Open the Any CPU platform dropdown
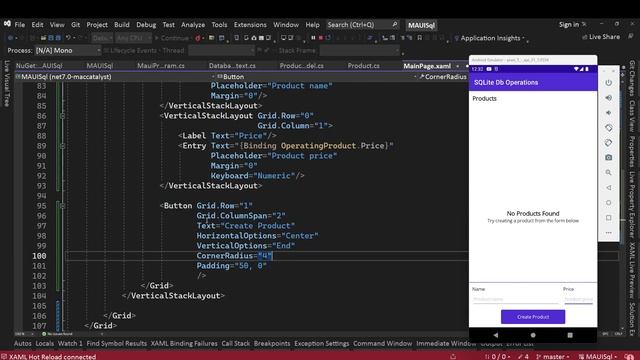This screenshot has width=640, height=360. tap(132, 38)
